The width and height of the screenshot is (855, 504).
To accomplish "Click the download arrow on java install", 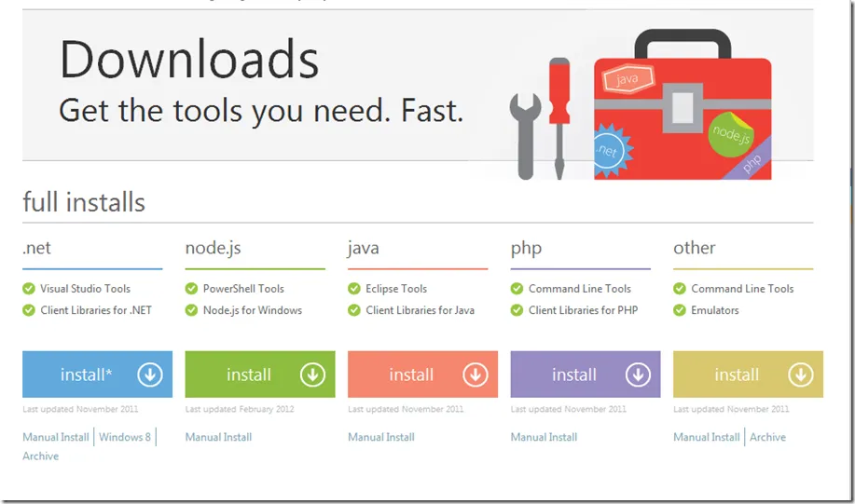I will 476,375.
